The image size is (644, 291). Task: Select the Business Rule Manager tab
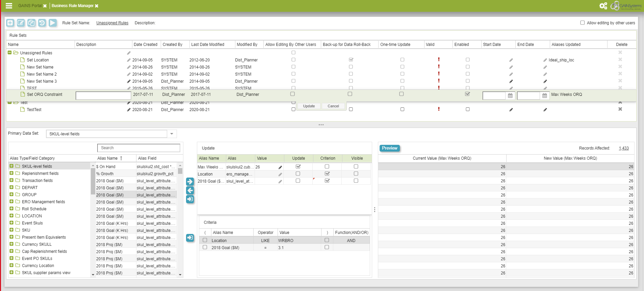tap(72, 6)
